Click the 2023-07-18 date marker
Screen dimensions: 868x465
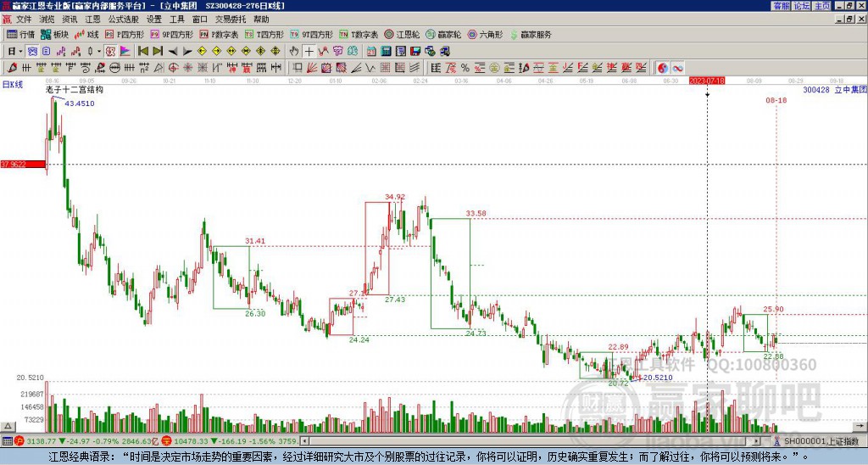click(x=707, y=81)
